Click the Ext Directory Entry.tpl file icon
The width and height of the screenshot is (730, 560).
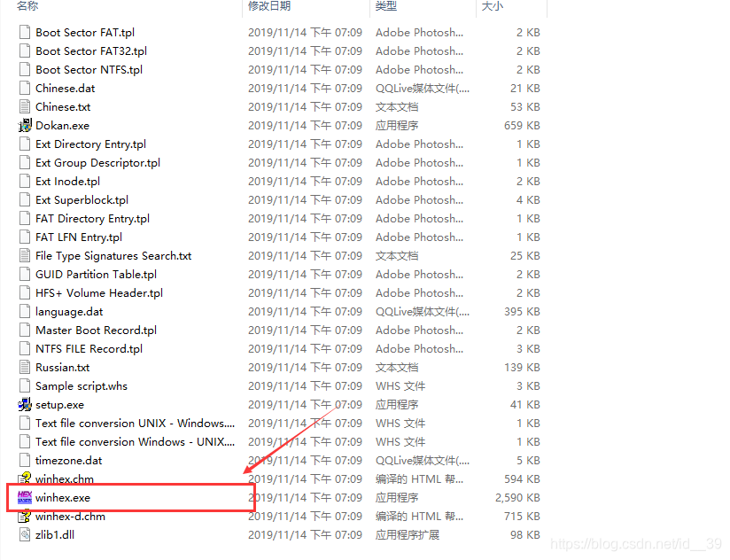tap(25, 144)
